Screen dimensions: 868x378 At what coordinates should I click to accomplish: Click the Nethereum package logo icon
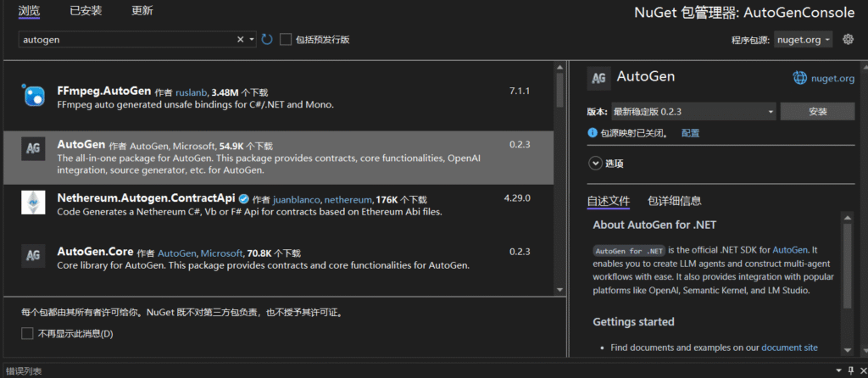click(x=33, y=203)
